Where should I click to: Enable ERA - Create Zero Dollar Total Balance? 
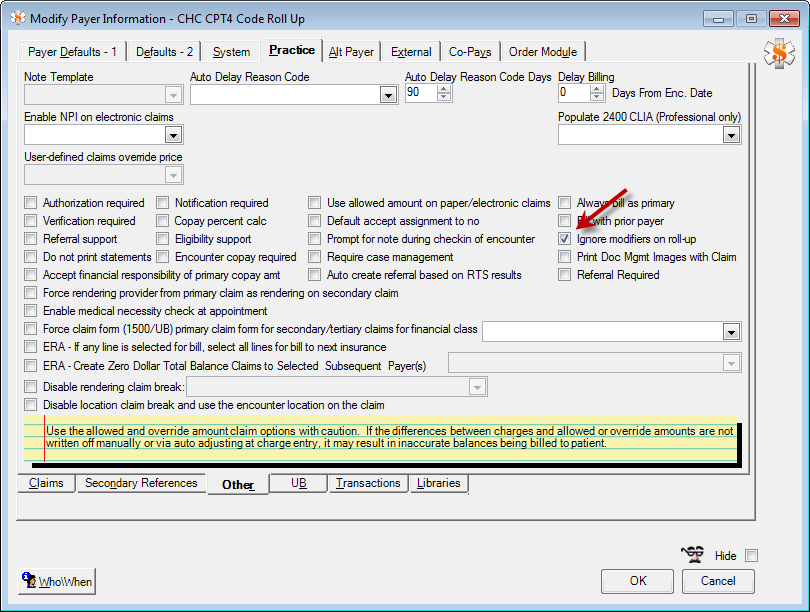(x=31, y=366)
